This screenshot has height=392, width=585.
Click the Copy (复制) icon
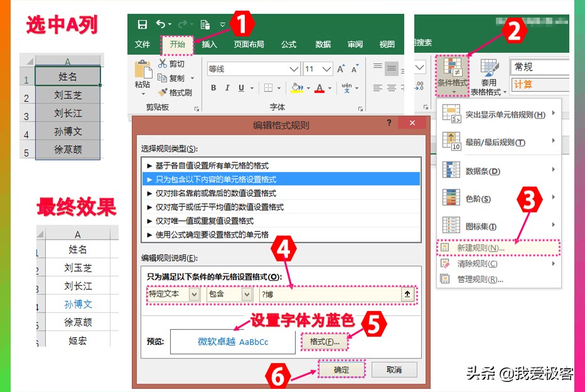tap(162, 78)
